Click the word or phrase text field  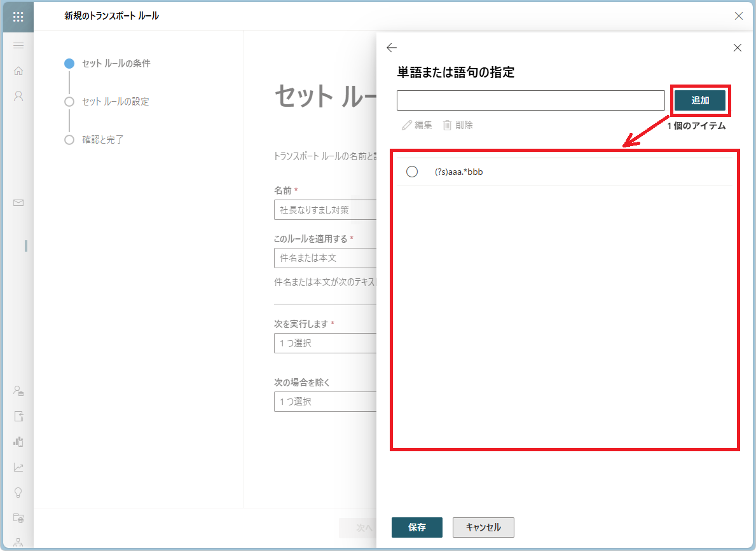click(530, 100)
